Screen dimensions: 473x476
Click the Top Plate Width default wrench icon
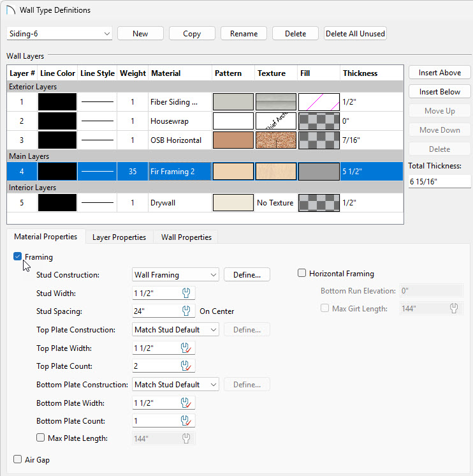[x=186, y=348]
